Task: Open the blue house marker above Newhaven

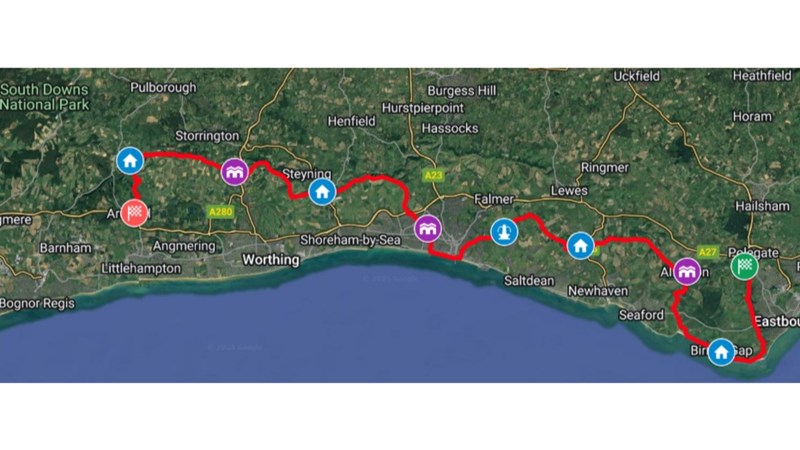Action: 580,246
